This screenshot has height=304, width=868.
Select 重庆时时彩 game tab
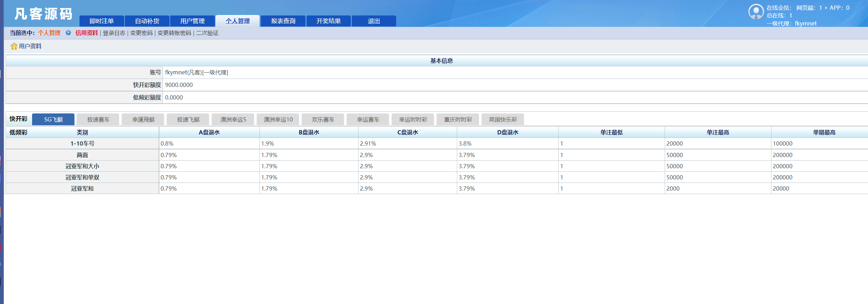coord(458,119)
